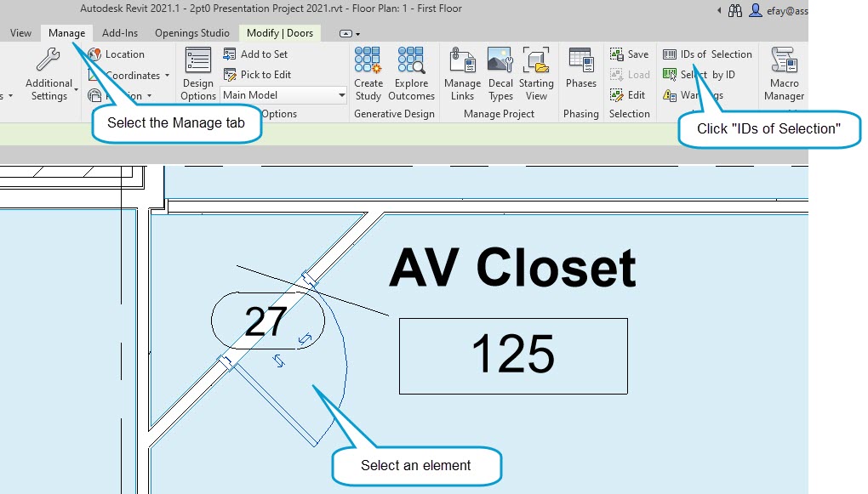
Task: Set the Starting View
Action: click(536, 75)
